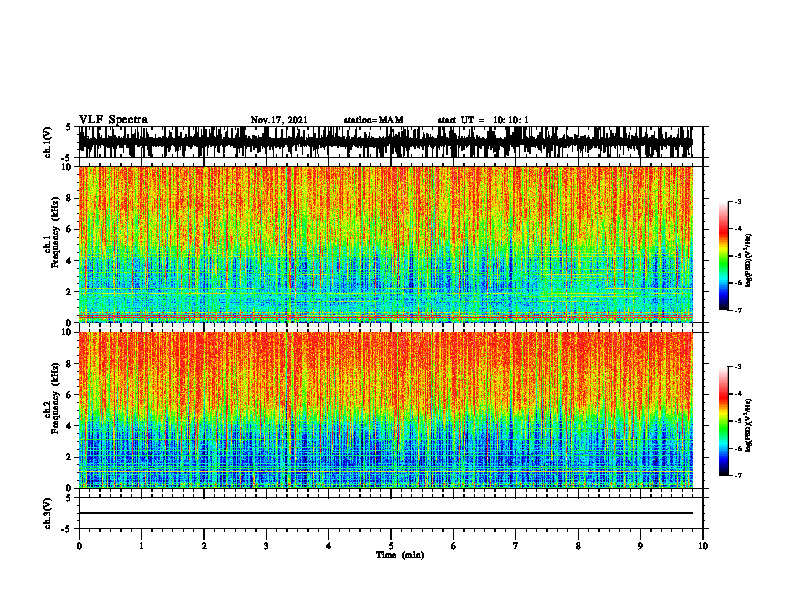
Task: Click the ch.1 voltage waveform trace
Action: coord(386,142)
